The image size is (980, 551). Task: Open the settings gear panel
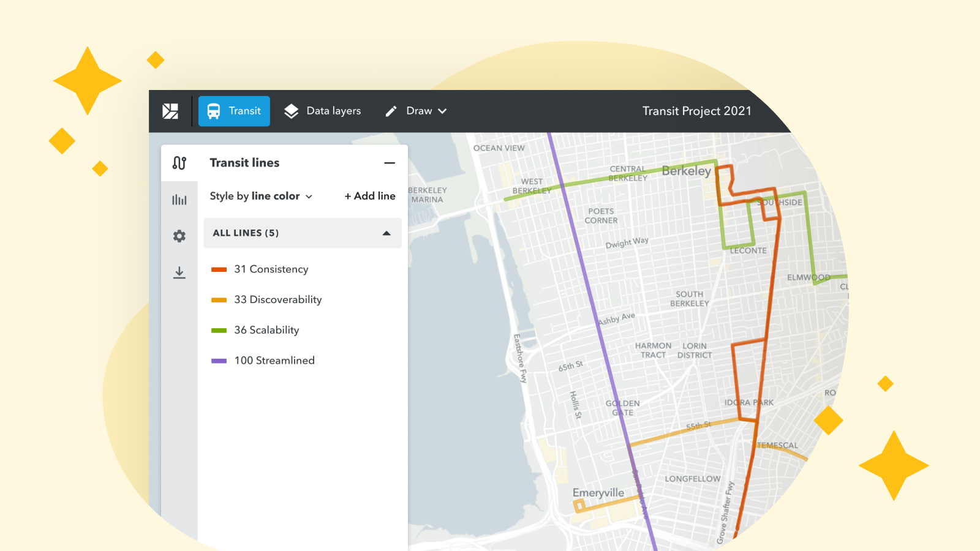(x=178, y=236)
